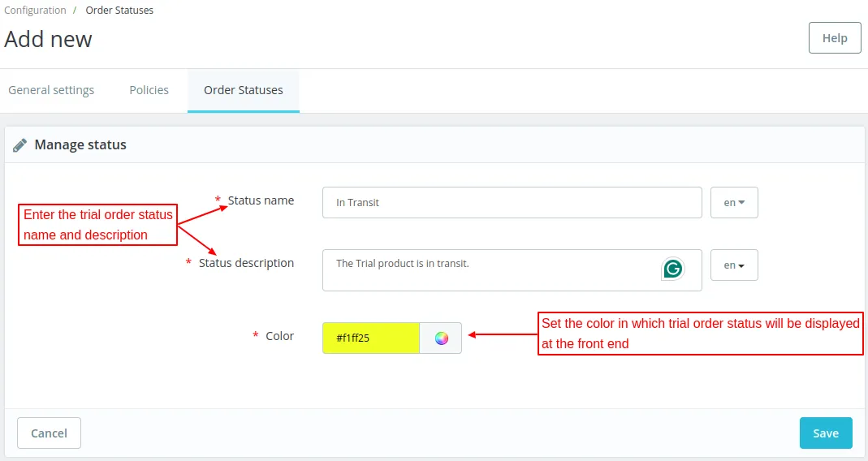This screenshot has width=868, height=461.
Task: Open the color wheel picker
Action: click(441, 338)
